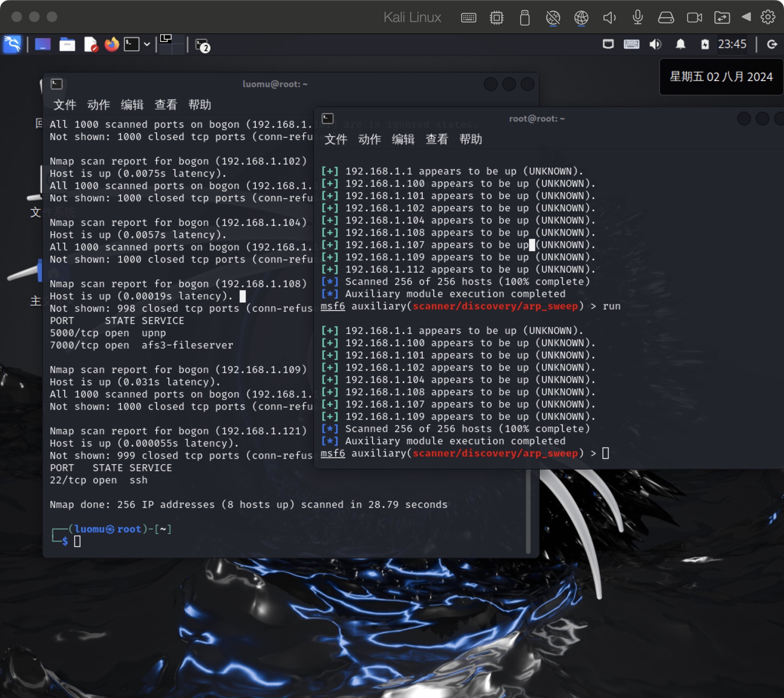Click the USB device icon in VM toolbar
This screenshot has height=698, width=784.
pos(525,18)
